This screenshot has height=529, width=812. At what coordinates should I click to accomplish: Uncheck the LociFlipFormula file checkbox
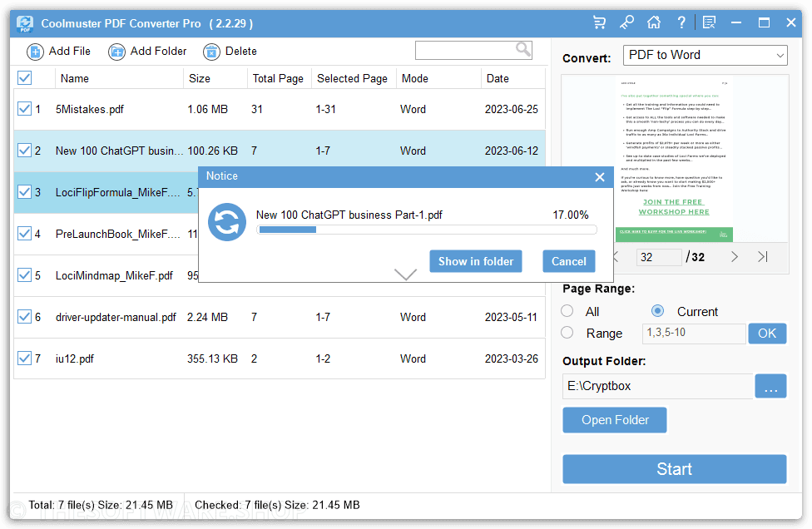click(x=24, y=192)
